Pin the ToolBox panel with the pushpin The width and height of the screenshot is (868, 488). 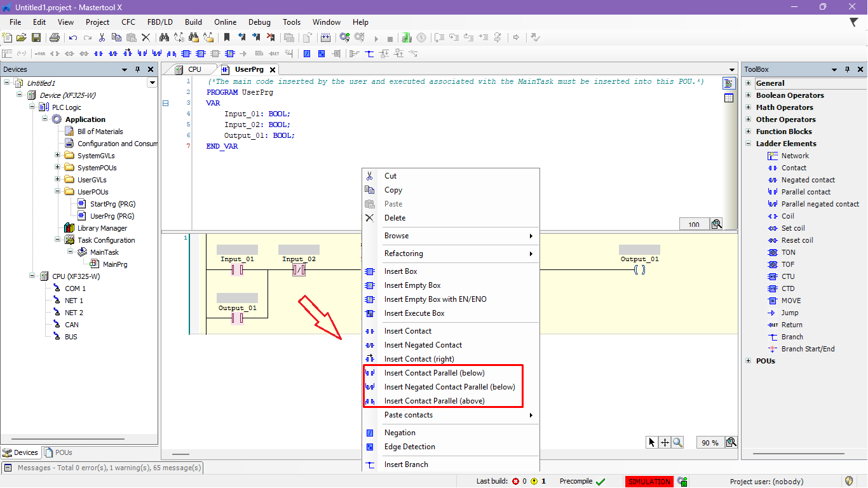[848, 70]
